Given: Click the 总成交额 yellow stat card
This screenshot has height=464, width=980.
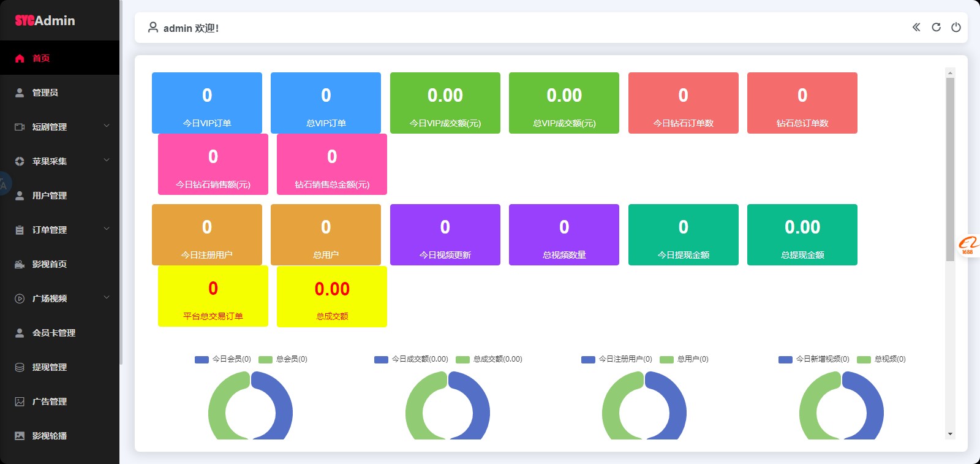Looking at the screenshot, I should point(332,297).
